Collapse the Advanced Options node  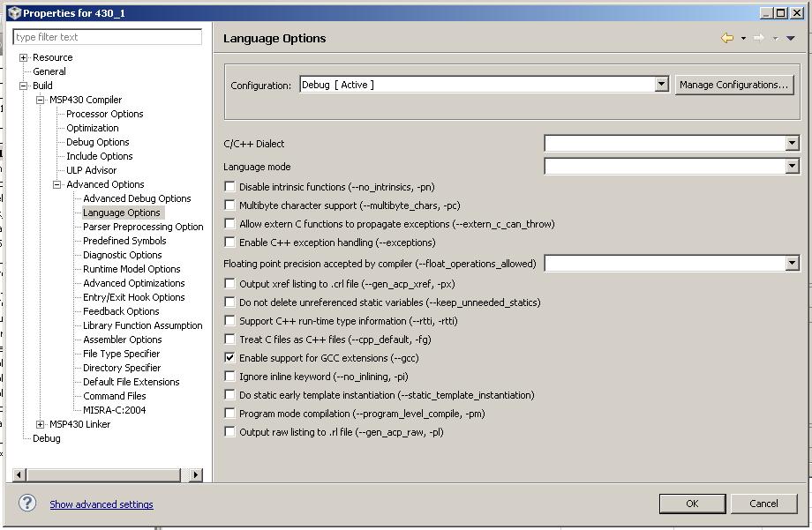pyautogui.click(x=57, y=185)
